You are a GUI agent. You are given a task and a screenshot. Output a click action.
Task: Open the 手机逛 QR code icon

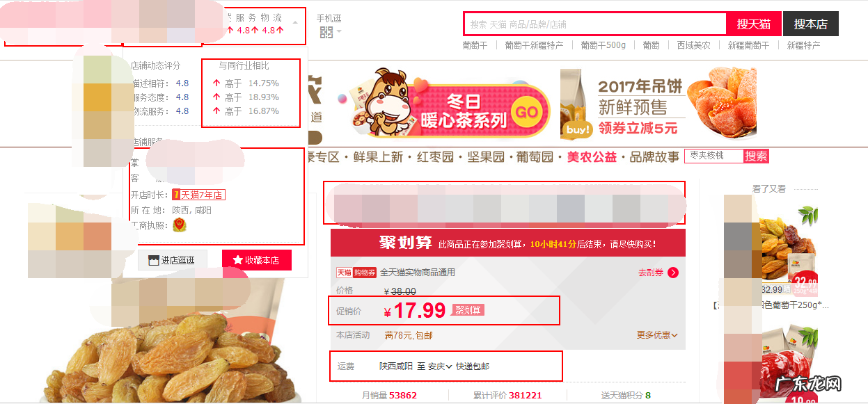(326, 32)
